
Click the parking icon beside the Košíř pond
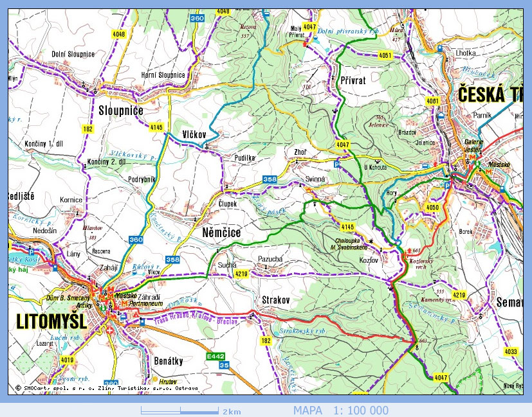click(32, 252)
